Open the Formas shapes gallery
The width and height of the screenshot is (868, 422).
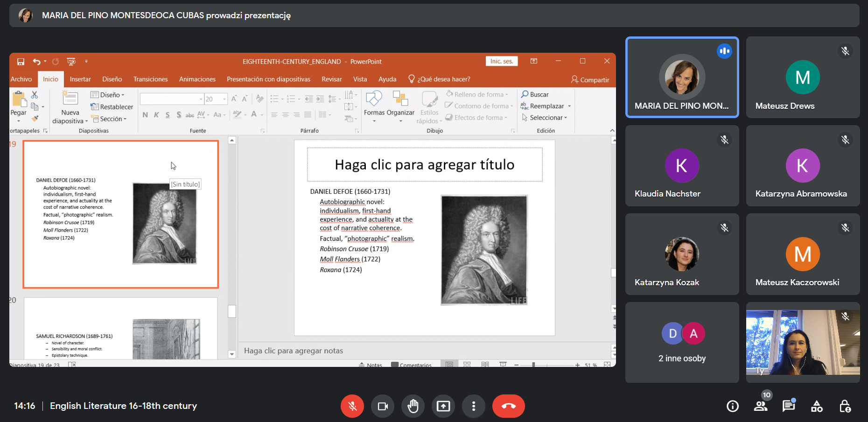(x=374, y=106)
